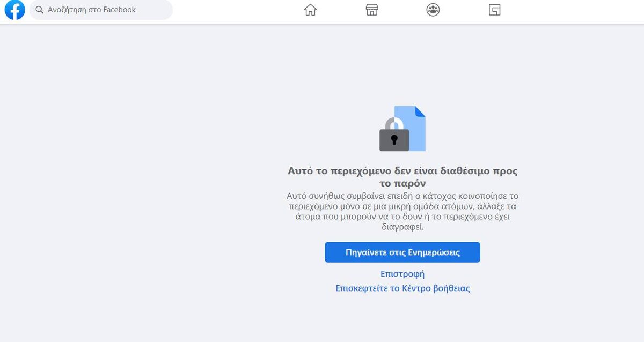Click the paragraph starting 'Αυτό συνήθως συμβαίνει'

click(402, 211)
